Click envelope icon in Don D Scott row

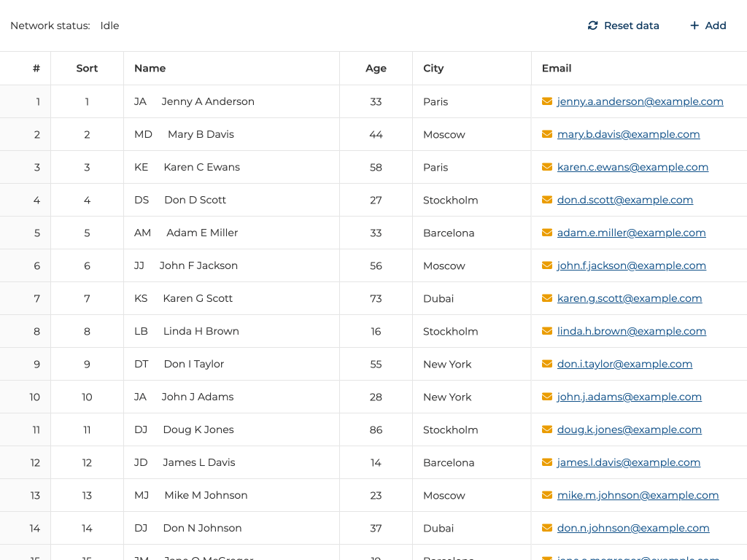547,200
